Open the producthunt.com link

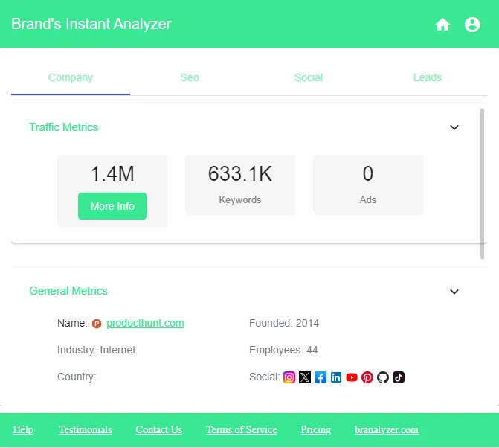[145, 323]
